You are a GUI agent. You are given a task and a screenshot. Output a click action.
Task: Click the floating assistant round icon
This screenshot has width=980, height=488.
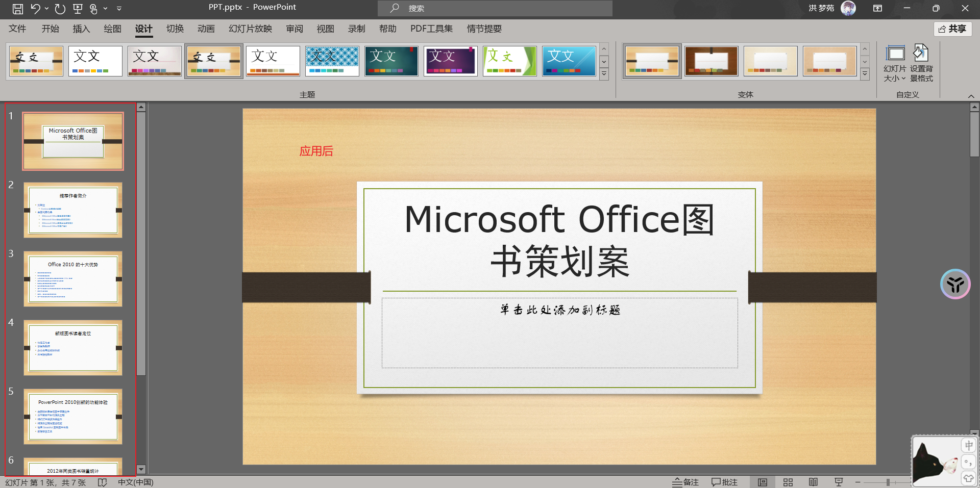coord(955,284)
